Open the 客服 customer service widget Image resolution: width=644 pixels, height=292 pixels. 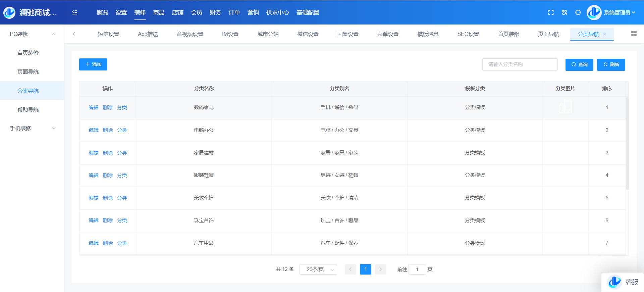(623, 282)
